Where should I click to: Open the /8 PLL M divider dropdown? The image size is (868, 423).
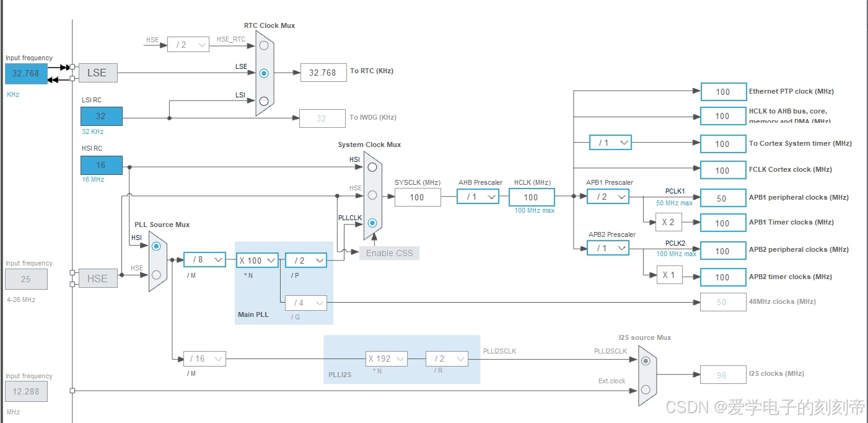(204, 260)
